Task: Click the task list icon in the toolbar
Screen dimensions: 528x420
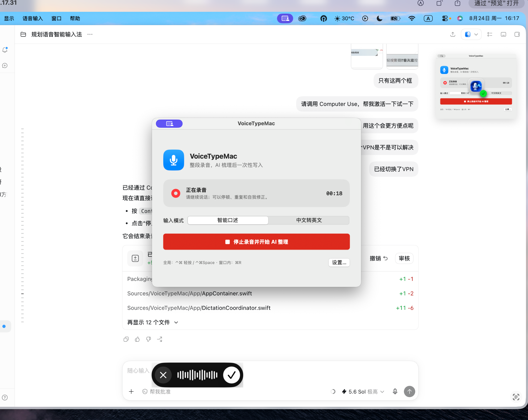Action: click(x=490, y=34)
